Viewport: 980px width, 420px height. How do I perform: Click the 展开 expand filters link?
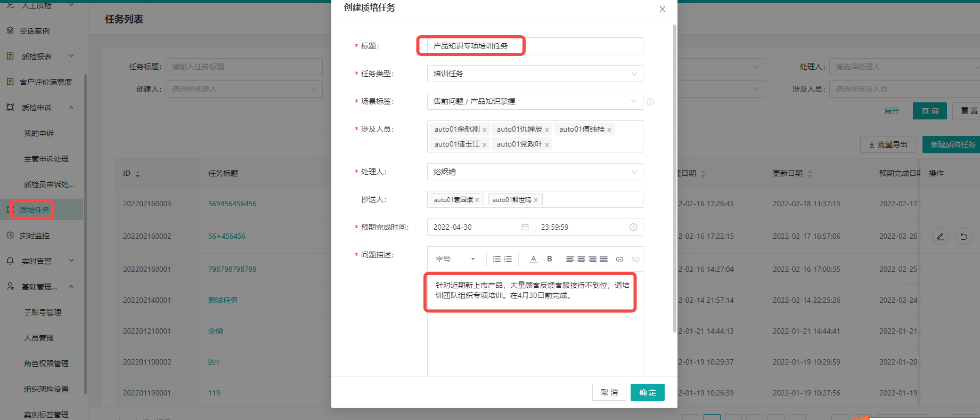pos(892,111)
